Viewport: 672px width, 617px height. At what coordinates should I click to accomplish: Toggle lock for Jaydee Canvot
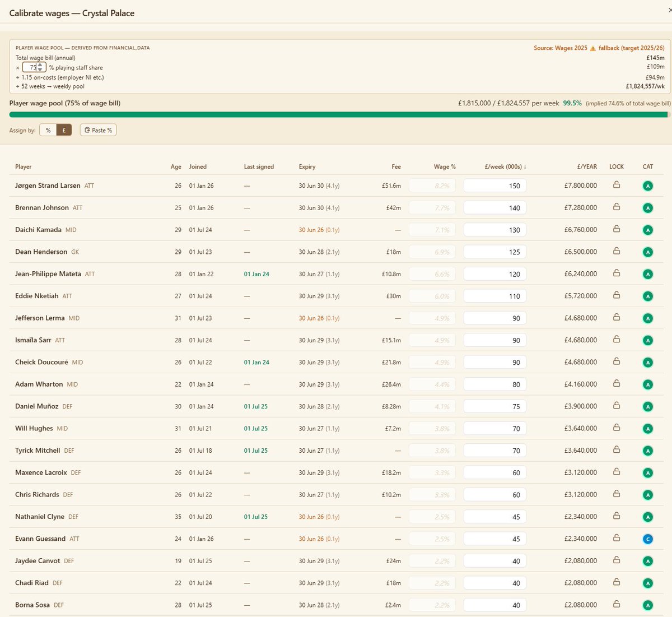pyautogui.click(x=617, y=560)
